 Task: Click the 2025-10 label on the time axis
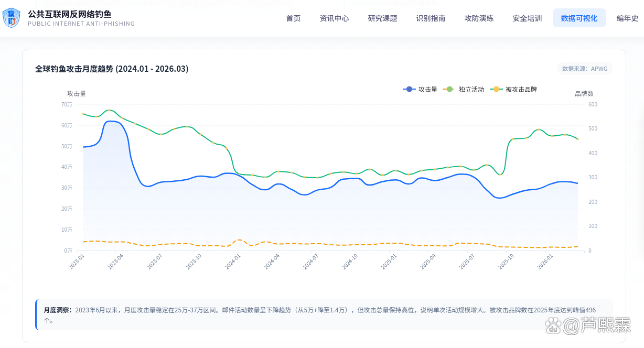pos(506,261)
